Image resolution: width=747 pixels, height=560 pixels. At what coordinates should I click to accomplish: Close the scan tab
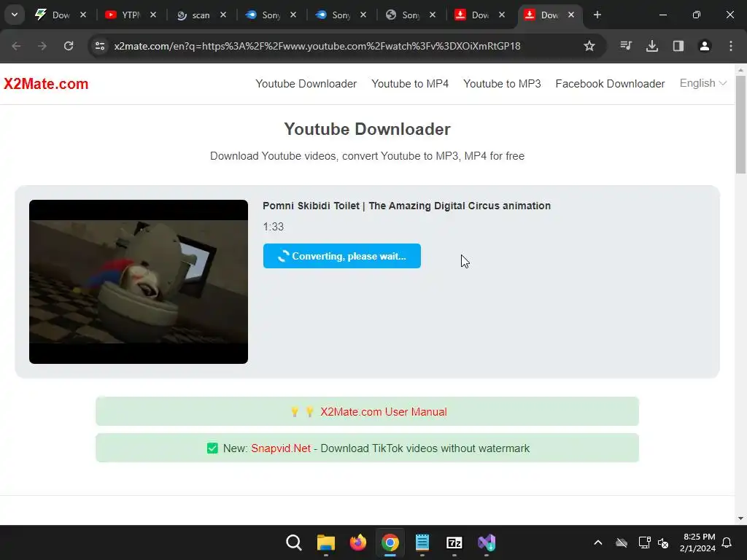tap(223, 15)
